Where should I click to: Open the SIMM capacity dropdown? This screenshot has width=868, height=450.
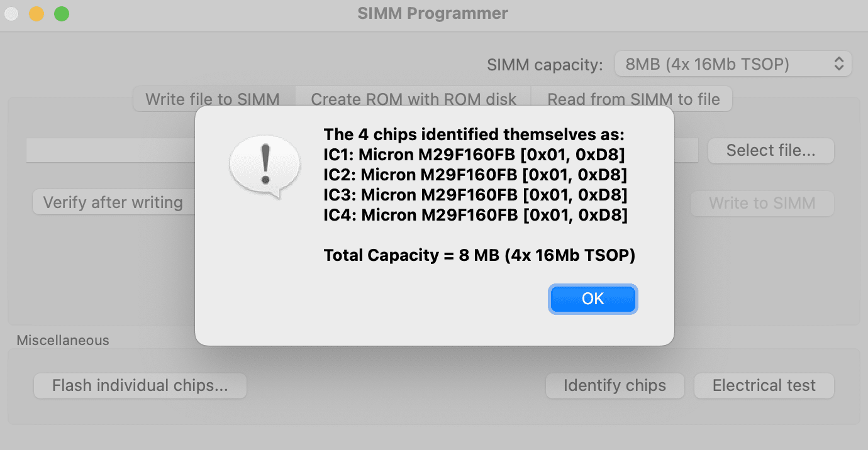[x=733, y=64]
